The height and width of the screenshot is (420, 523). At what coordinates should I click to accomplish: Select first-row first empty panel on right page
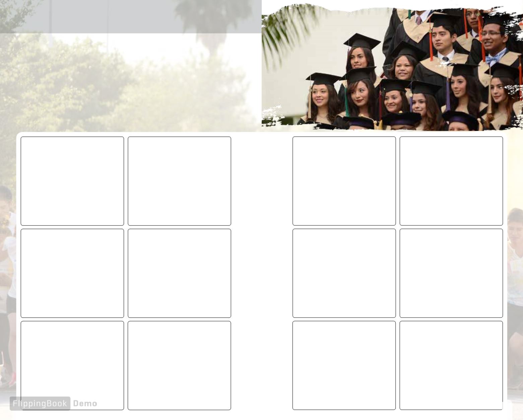[344, 181]
